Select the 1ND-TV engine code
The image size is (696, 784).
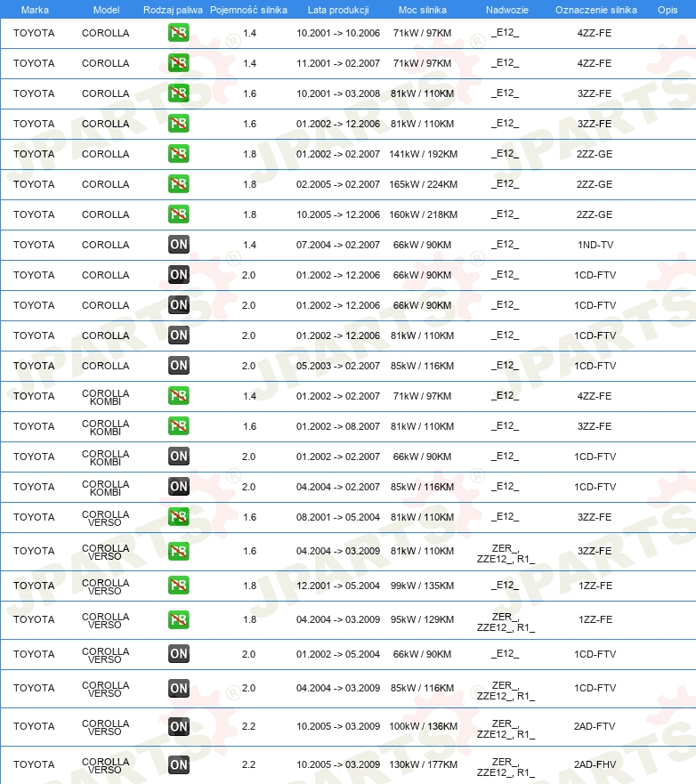pos(595,245)
